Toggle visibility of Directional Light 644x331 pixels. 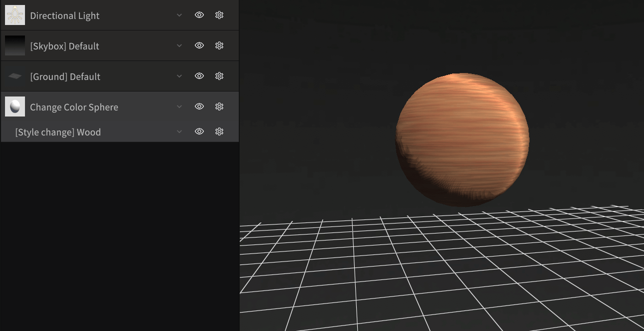pyautogui.click(x=199, y=15)
